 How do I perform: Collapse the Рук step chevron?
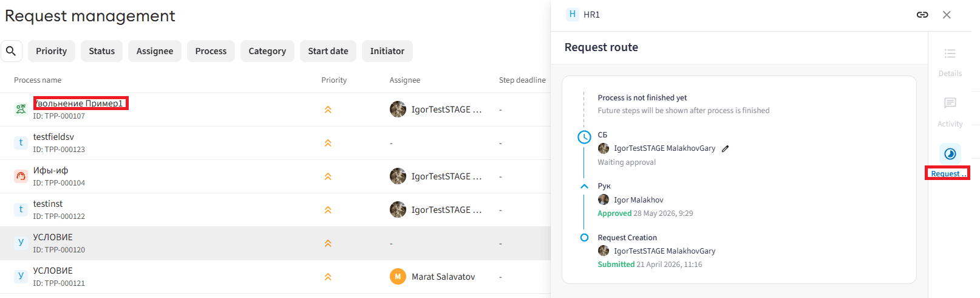pos(584,186)
